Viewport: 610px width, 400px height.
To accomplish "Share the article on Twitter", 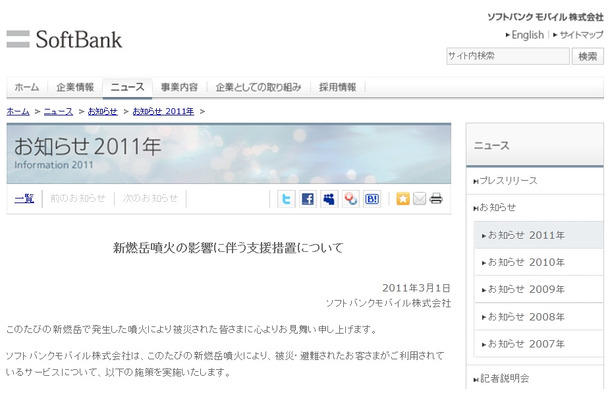I will 286,199.
